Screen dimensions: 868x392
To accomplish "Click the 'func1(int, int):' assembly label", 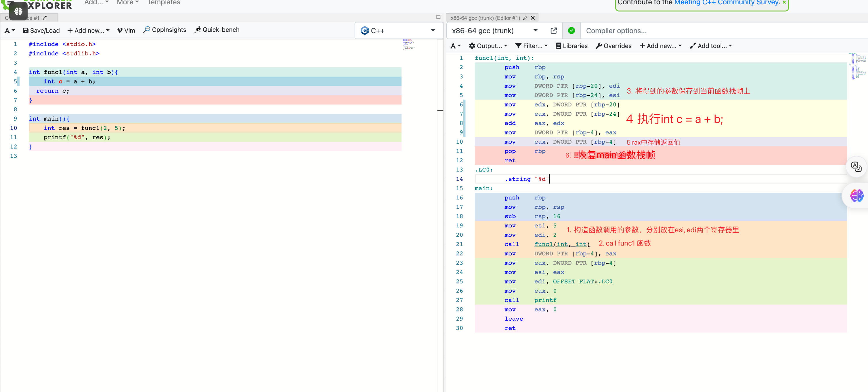I will (504, 58).
